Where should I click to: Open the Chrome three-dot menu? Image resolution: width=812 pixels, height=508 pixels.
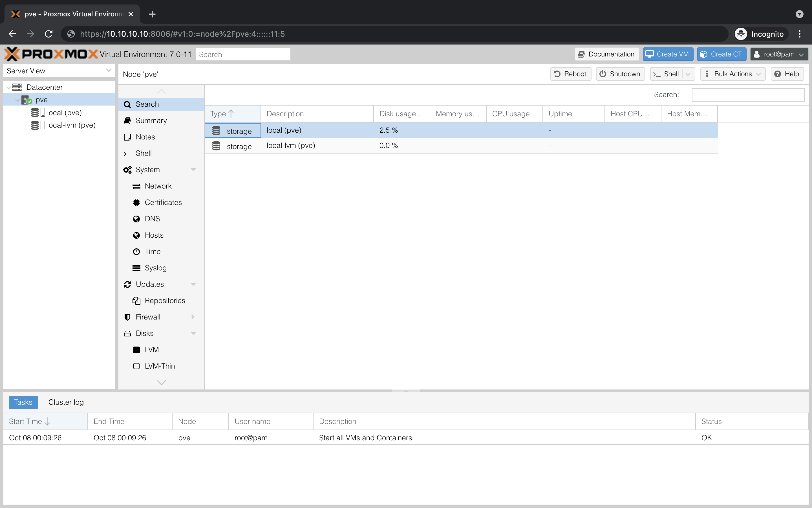[x=800, y=34]
